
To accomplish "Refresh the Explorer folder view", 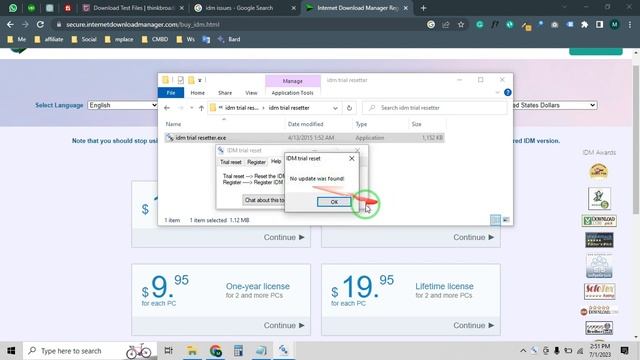I will click(x=349, y=108).
